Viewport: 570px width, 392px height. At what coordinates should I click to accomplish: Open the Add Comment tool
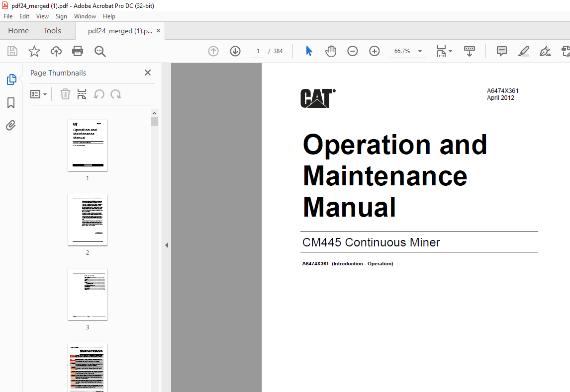(501, 51)
